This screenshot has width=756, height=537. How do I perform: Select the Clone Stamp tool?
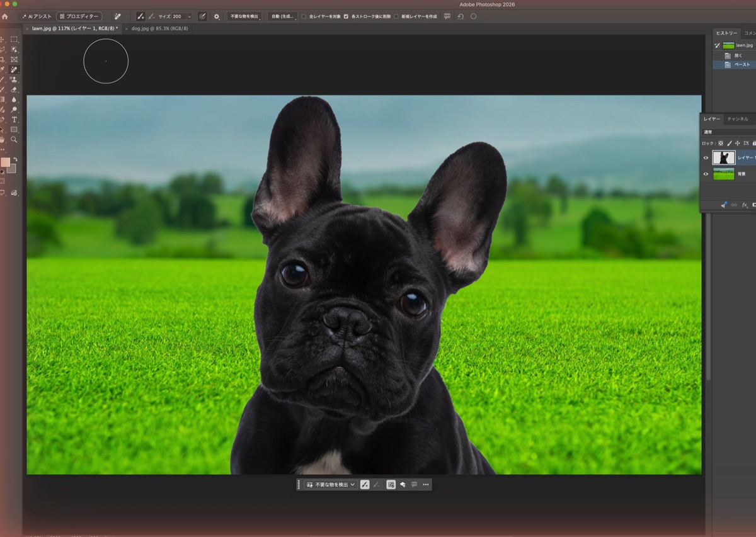pyautogui.click(x=14, y=79)
